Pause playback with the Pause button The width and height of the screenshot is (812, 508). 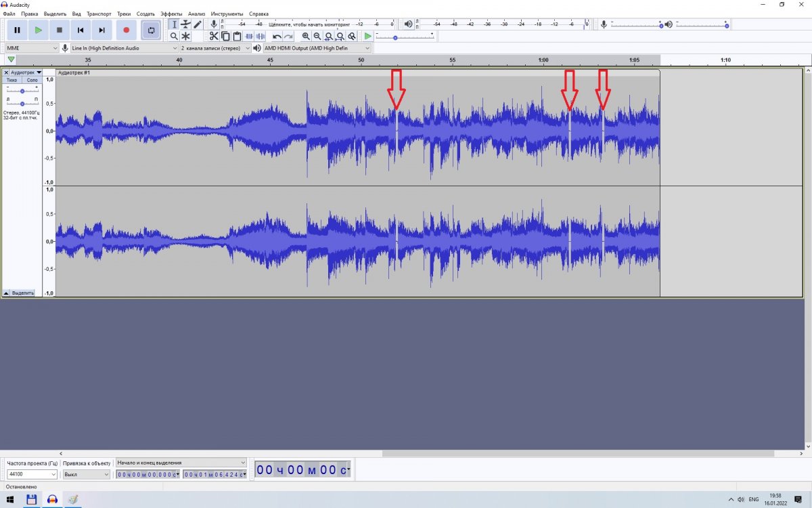click(x=17, y=30)
